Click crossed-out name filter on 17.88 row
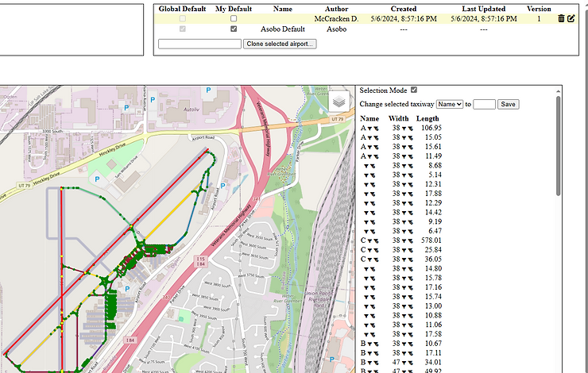 (373, 194)
